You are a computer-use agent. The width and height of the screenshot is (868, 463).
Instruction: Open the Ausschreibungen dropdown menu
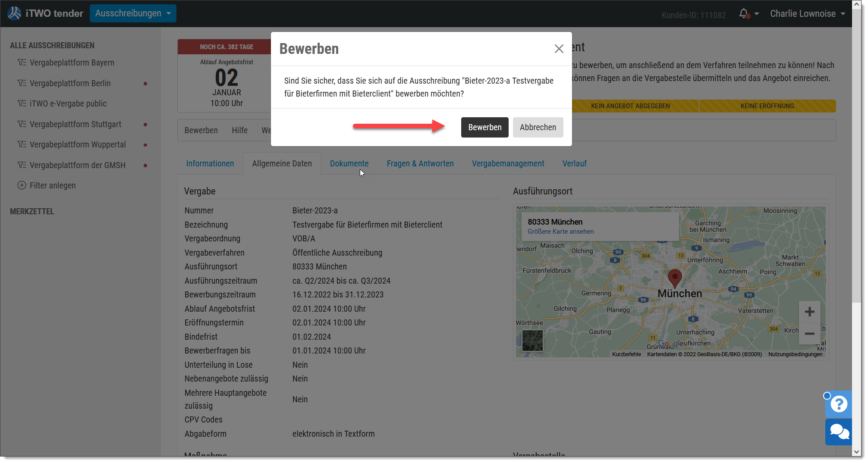tap(133, 13)
